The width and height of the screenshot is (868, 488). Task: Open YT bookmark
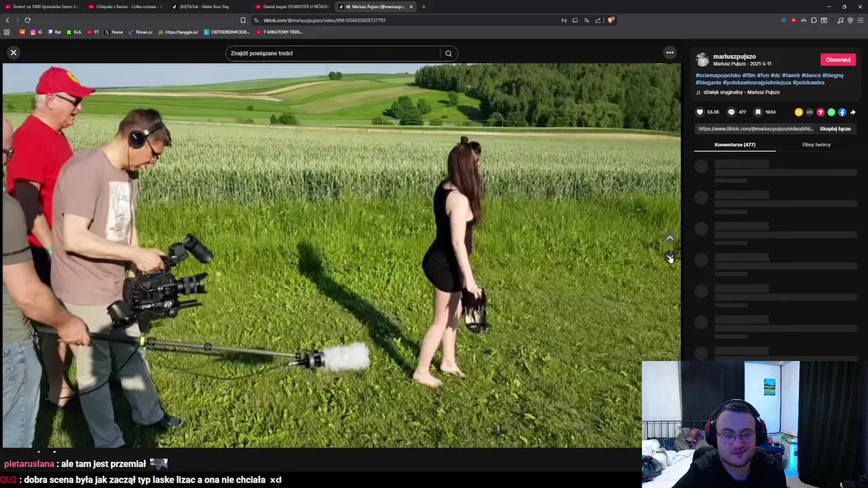tap(94, 32)
